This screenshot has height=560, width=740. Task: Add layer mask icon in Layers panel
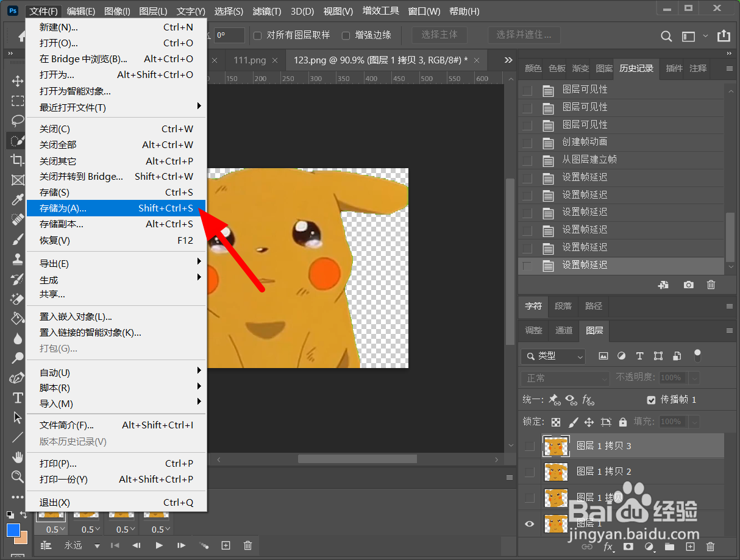(x=628, y=547)
